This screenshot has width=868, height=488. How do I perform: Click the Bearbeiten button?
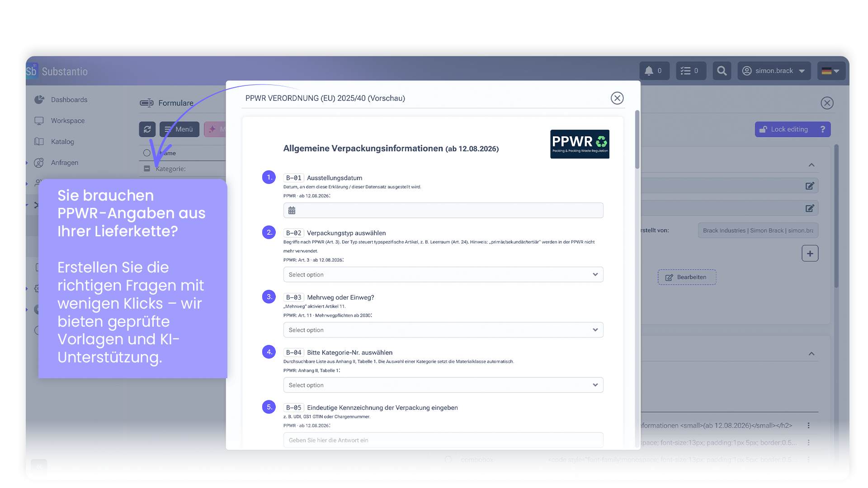(x=687, y=277)
